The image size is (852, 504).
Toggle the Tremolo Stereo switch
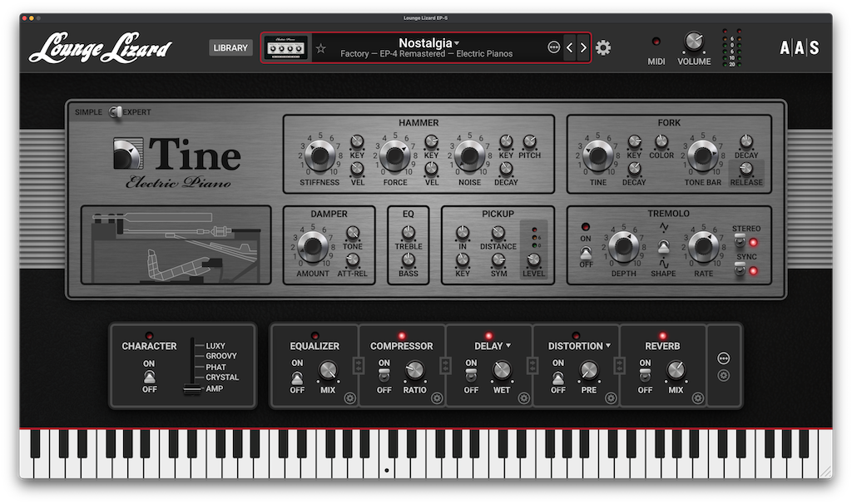[x=740, y=240]
